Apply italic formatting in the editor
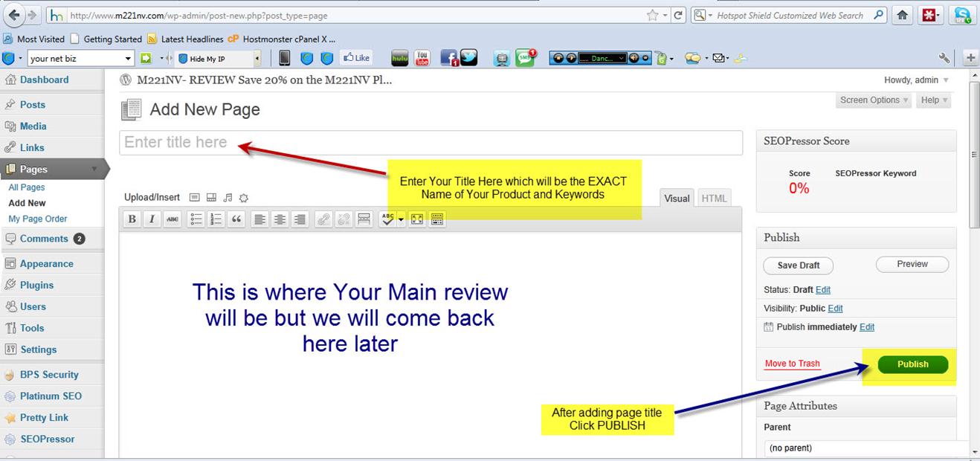 coord(152,219)
